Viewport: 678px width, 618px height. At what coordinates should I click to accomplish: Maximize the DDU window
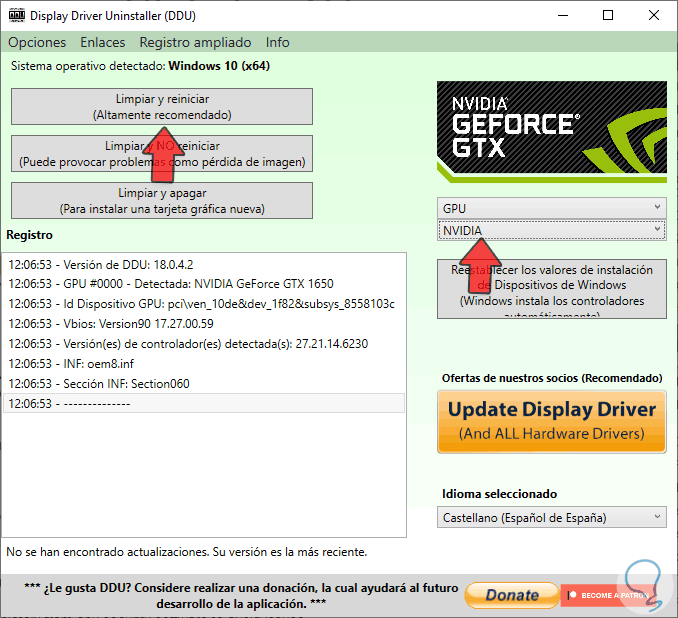(608, 16)
